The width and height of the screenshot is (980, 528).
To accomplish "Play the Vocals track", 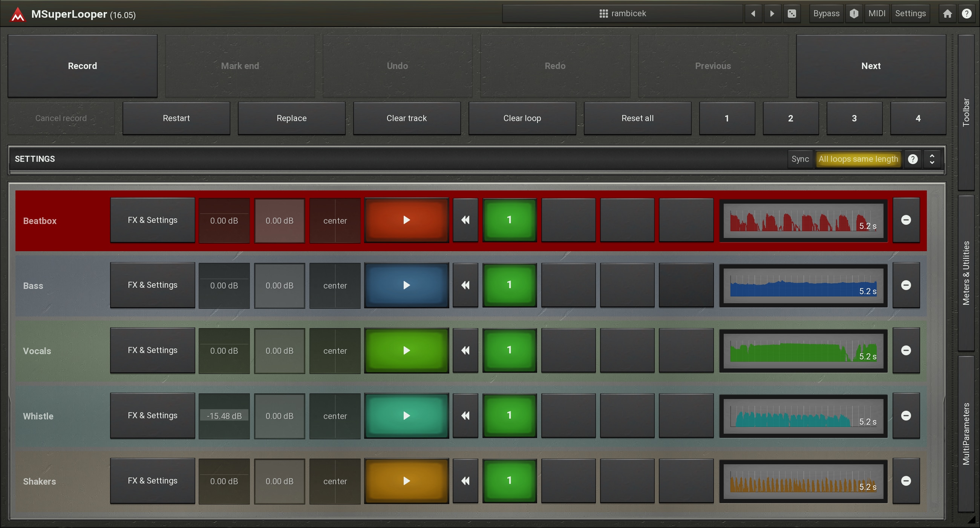I will pyautogui.click(x=406, y=350).
